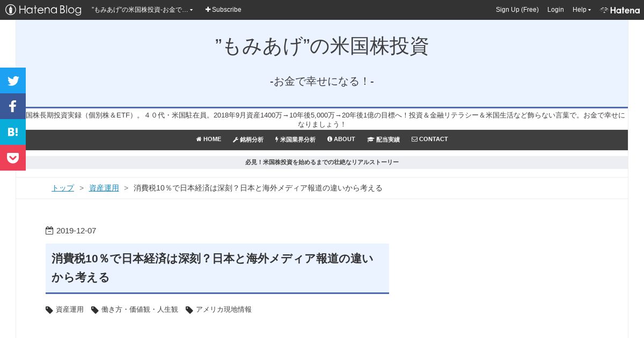Click the blog title ”もみあげ”の米国株投資
This screenshot has height=338, width=644.
pyautogui.click(x=322, y=47)
